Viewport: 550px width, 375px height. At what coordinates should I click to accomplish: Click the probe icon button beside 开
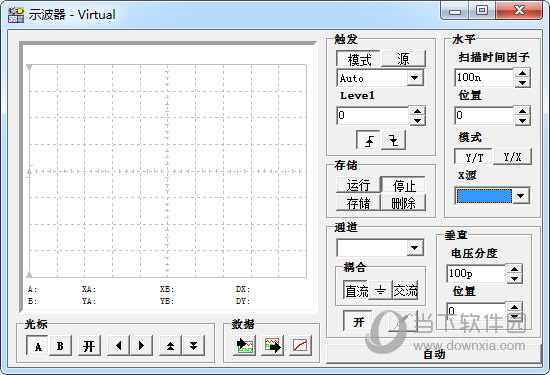tap(403, 321)
